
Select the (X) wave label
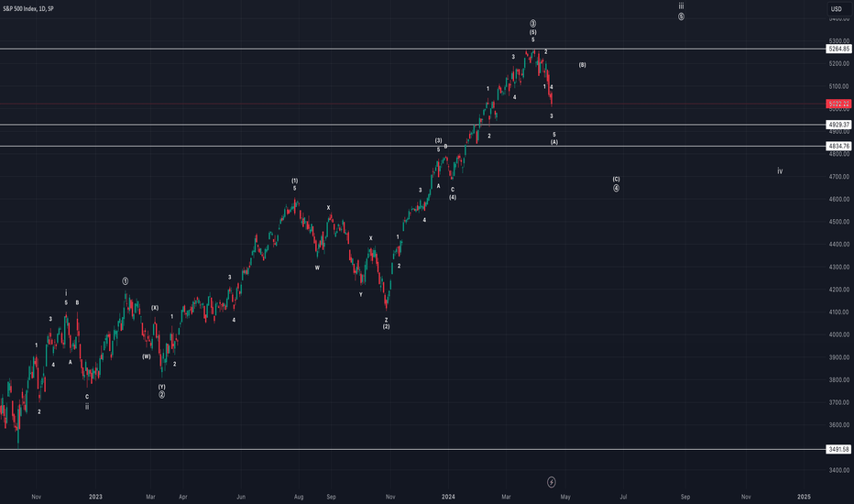155,308
